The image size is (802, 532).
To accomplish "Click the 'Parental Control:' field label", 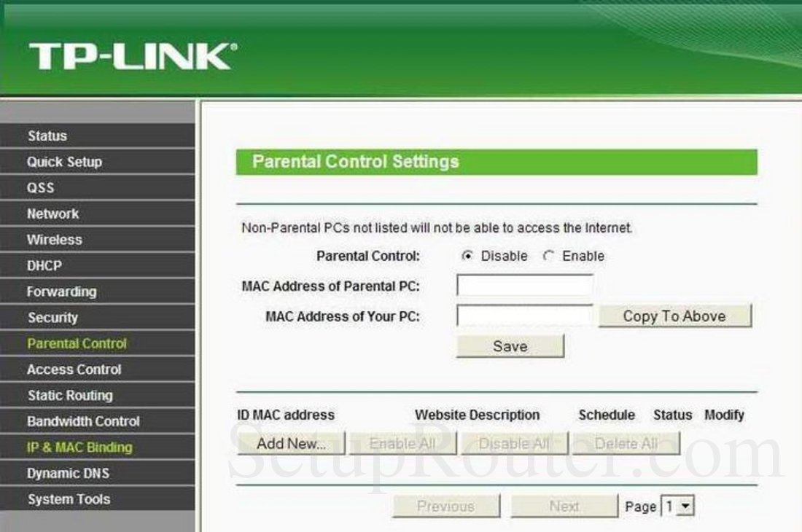I will tap(368, 256).
